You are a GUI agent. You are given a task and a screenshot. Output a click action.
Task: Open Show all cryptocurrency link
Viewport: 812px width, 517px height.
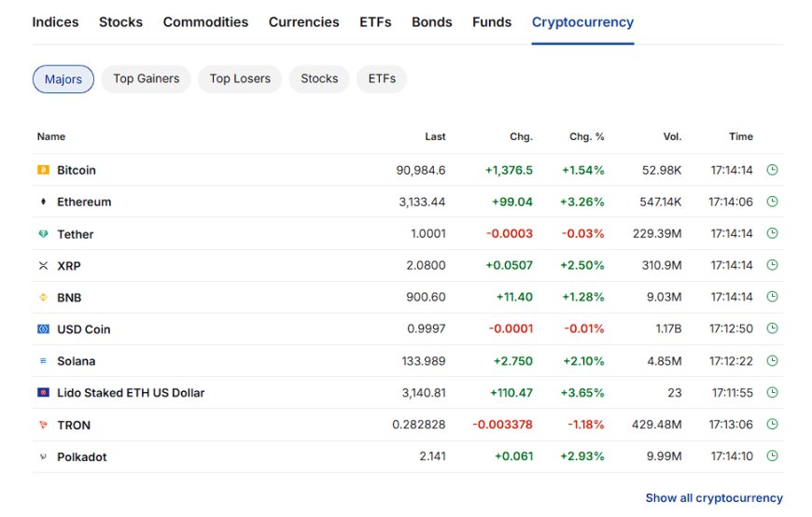(714, 497)
